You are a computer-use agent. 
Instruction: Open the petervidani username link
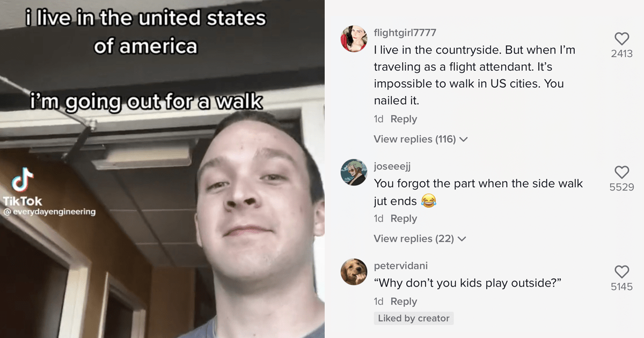click(x=401, y=266)
